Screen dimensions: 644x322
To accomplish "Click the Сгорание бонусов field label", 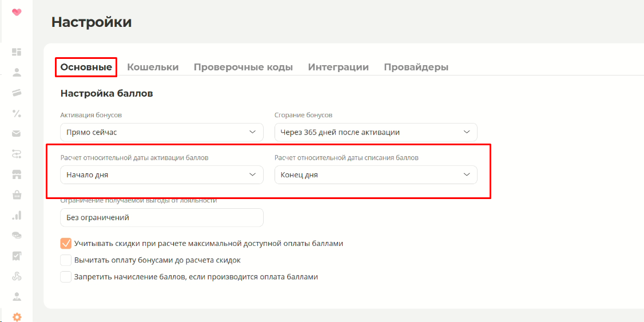I will click(x=304, y=115).
